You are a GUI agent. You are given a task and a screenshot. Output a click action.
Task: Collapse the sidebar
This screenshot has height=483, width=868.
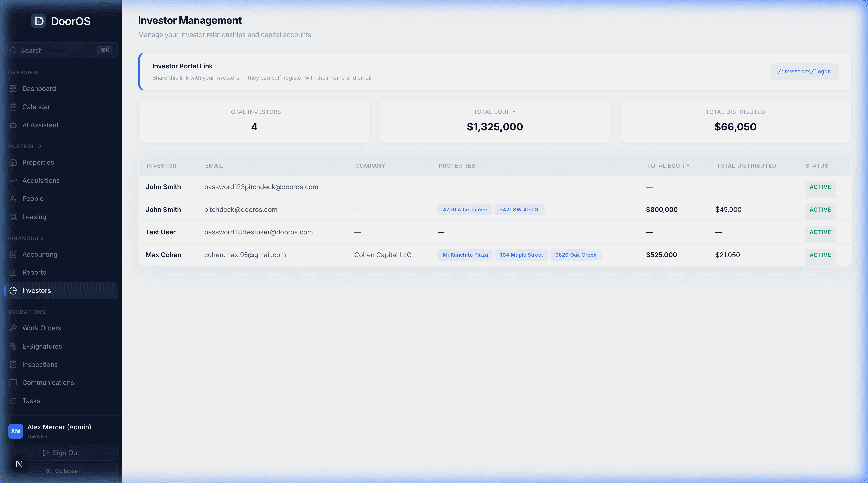point(61,471)
